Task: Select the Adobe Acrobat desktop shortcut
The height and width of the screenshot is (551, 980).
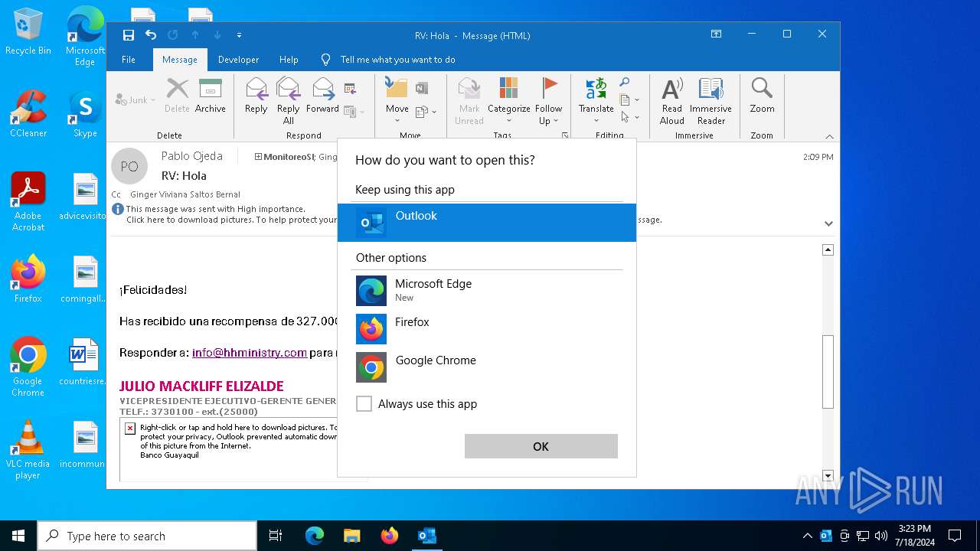Action: 28,202
